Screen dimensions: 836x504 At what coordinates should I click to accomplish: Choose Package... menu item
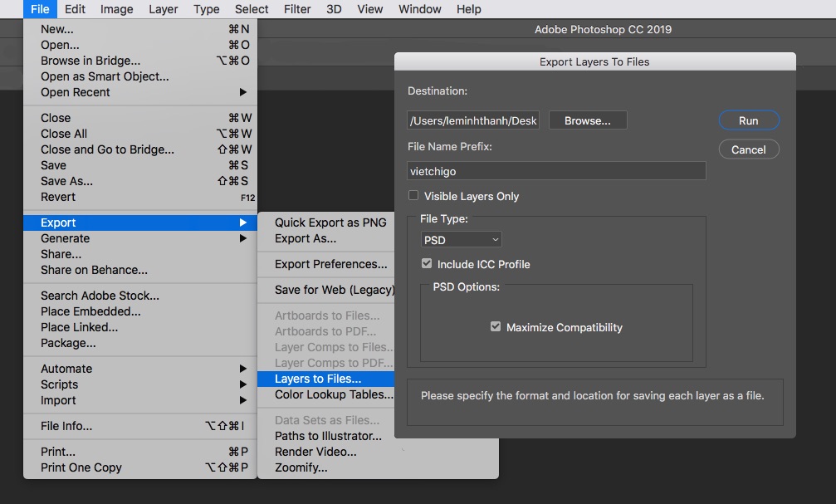140,343
